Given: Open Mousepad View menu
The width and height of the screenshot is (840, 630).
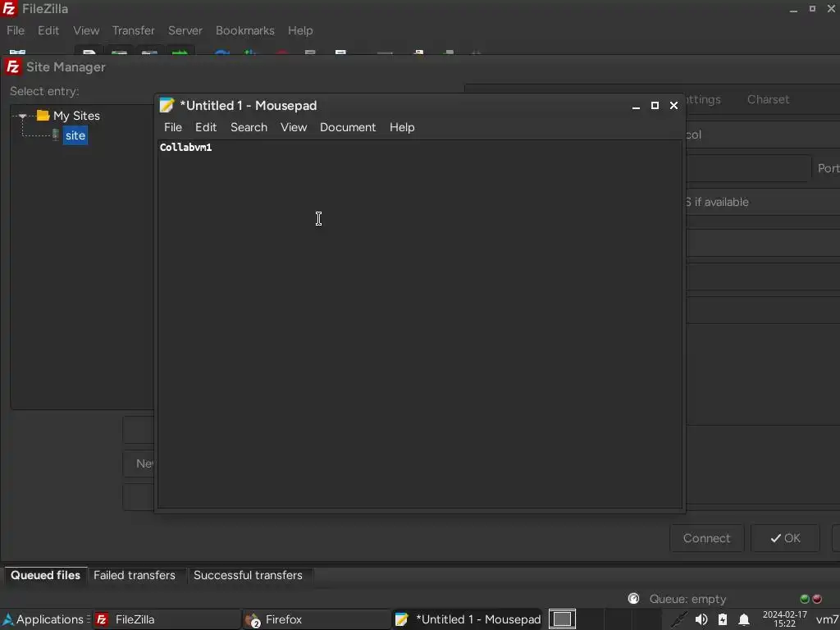Looking at the screenshot, I should coord(294,127).
